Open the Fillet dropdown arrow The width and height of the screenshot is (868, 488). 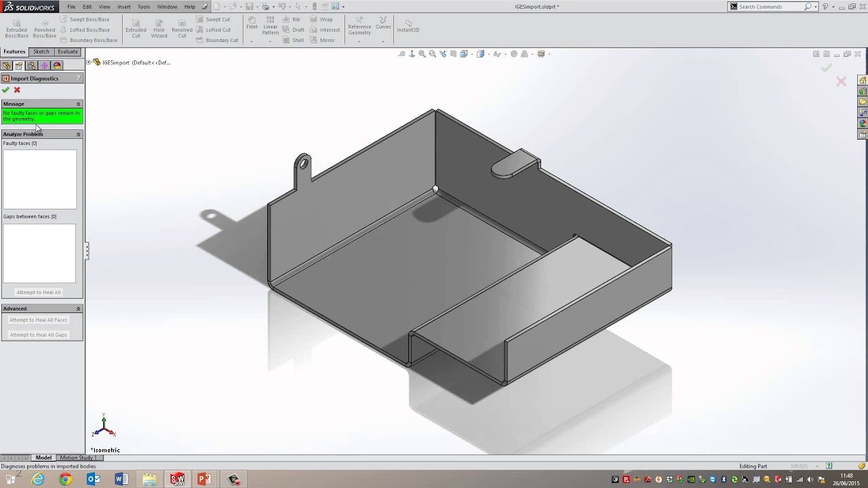click(x=252, y=41)
